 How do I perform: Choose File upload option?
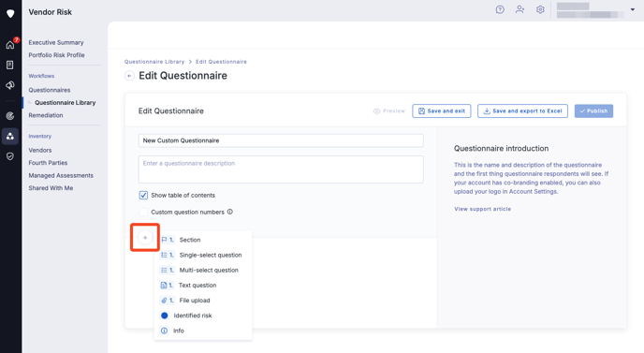[203, 301]
